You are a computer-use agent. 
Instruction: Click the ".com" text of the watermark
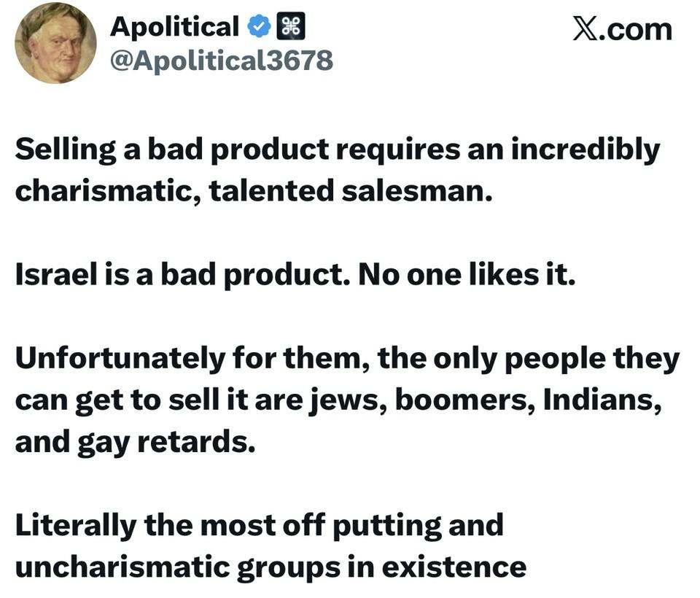[634, 31]
